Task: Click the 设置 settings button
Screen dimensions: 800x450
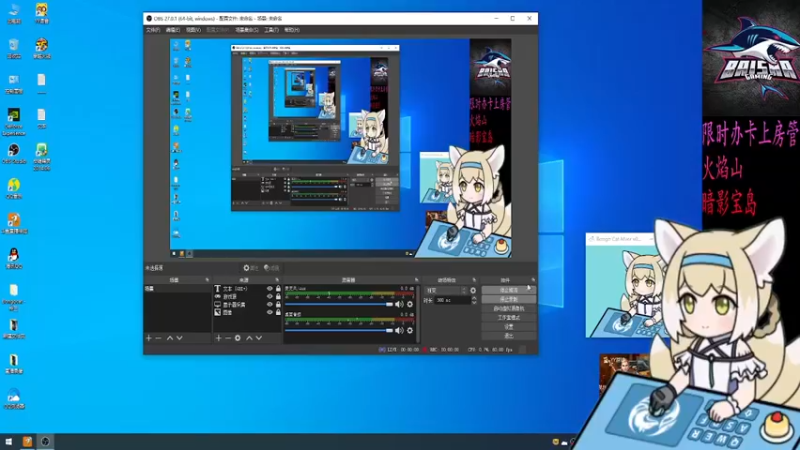Action: [x=509, y=327]
